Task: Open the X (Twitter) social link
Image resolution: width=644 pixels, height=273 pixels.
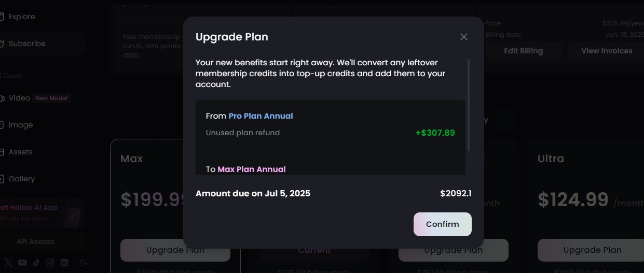Action: 8,263
